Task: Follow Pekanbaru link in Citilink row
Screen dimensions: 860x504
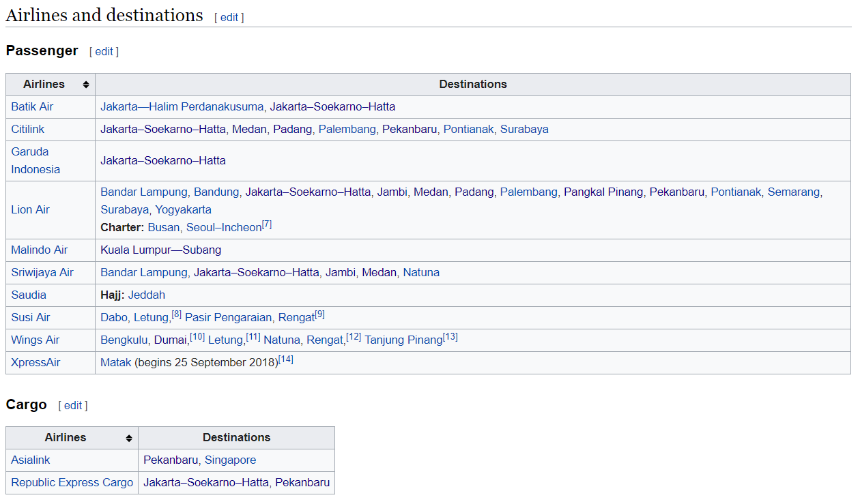Action: (410, 130)
